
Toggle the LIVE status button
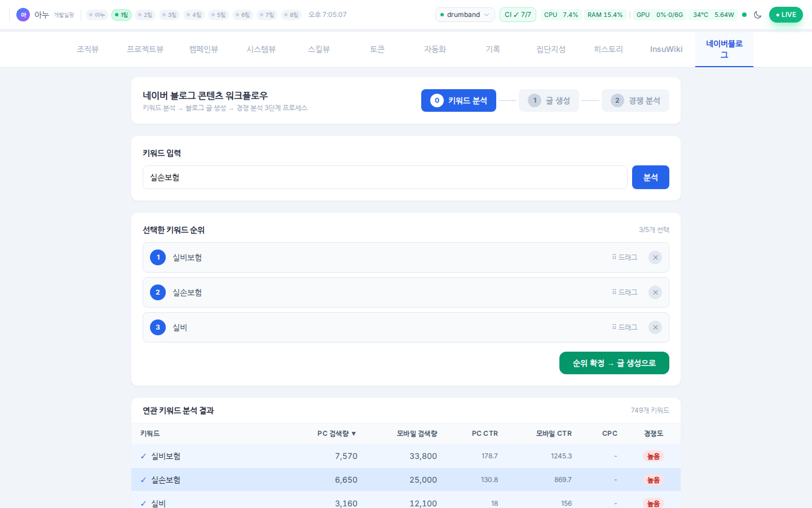pos(785,15)
